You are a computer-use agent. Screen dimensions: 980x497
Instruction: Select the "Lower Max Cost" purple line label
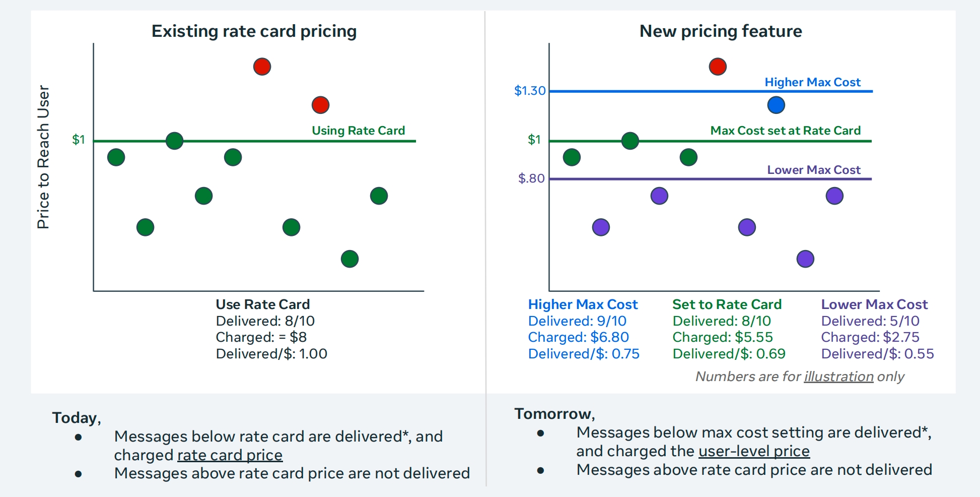[813, 170]
